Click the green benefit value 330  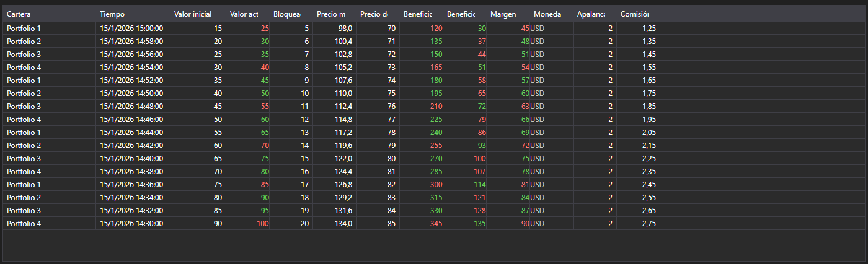point(421,211)
